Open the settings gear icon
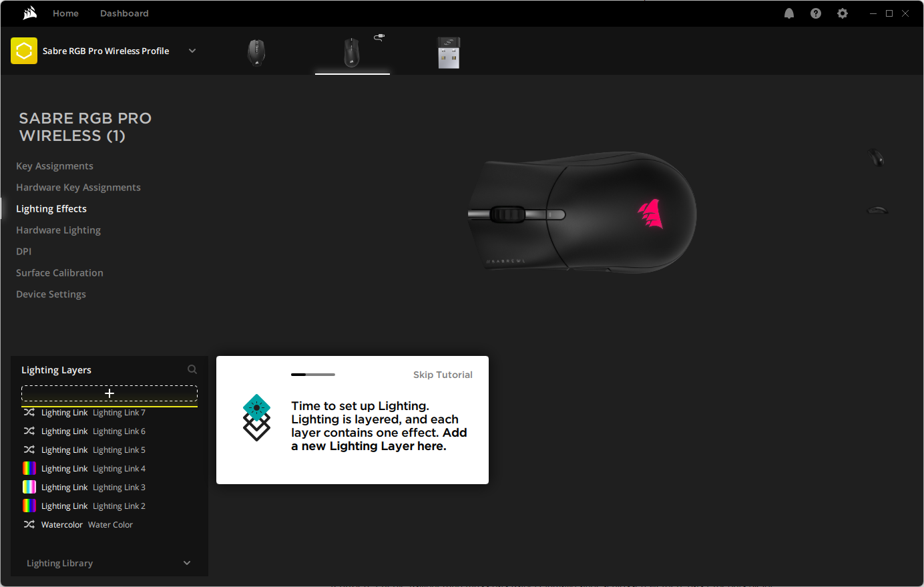 pyautogui.click(x=843, y=13)
